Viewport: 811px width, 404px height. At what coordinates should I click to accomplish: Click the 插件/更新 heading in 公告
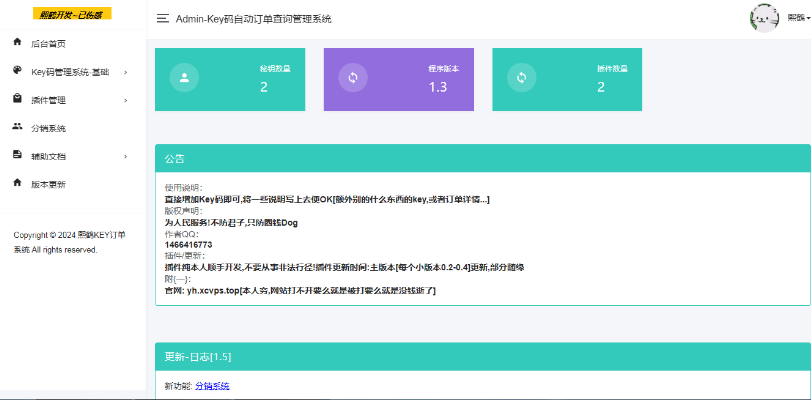click(x=185, y=256)
